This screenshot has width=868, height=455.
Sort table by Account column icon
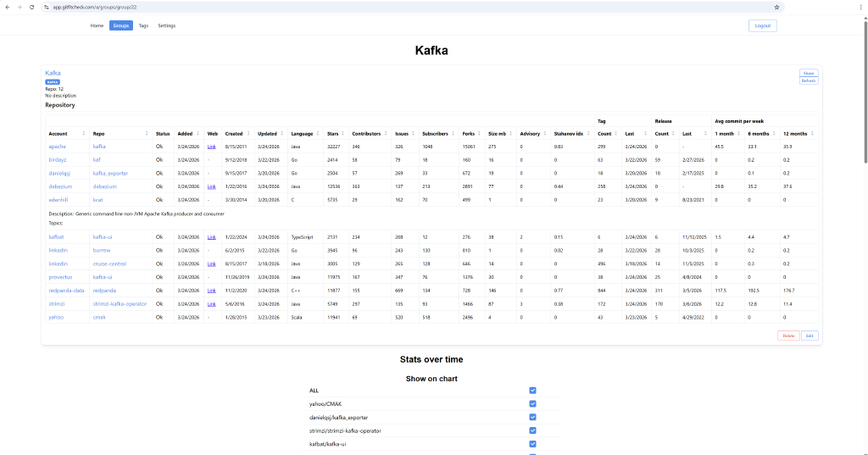[84, 133]
